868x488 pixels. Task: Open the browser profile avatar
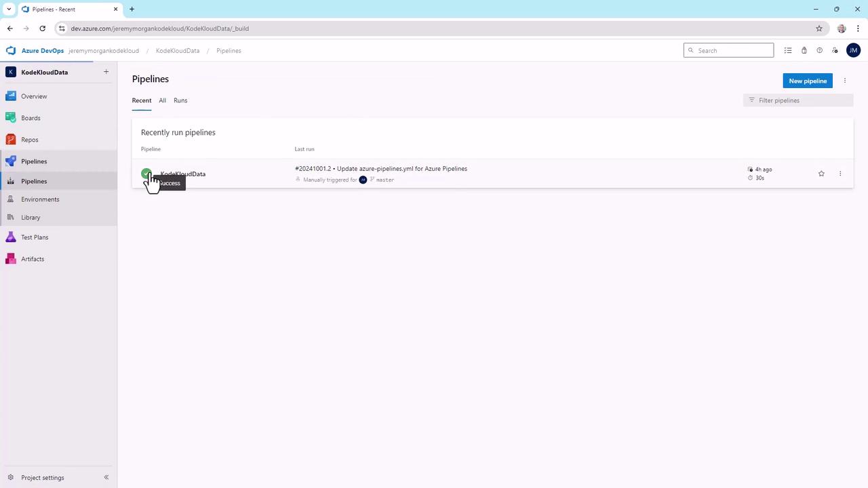point(842,28)
